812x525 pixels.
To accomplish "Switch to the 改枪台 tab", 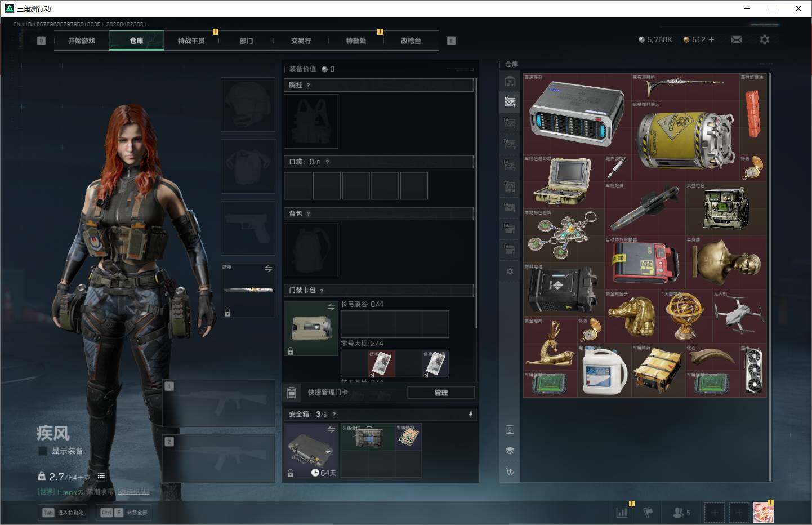I will [x=411, y=41].
